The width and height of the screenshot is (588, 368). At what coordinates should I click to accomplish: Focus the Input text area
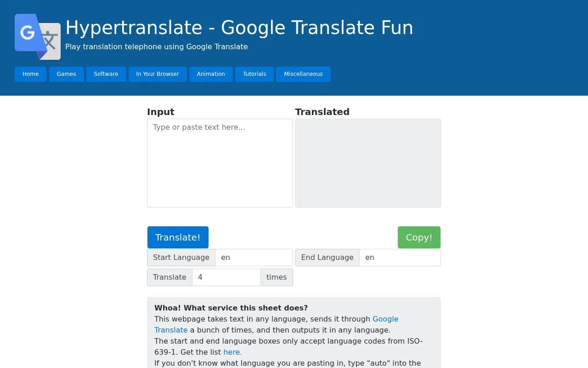tap(220, 163)
